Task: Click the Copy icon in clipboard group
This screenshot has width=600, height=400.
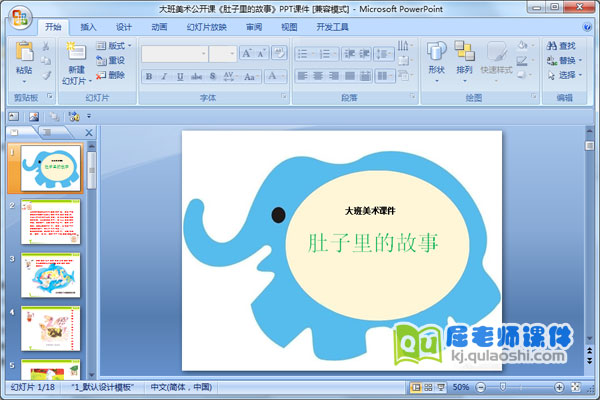Action: click(46, 61)
